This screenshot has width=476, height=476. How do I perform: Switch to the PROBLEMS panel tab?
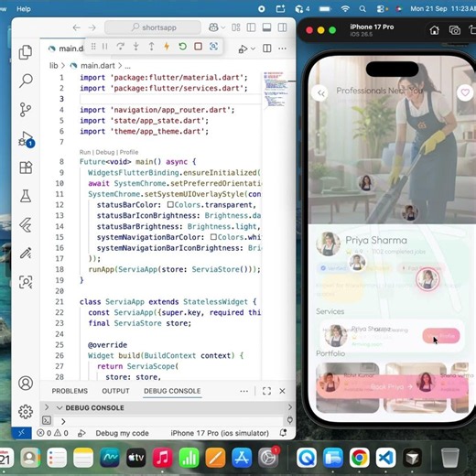pyautogui.click(x=70, y=391)
